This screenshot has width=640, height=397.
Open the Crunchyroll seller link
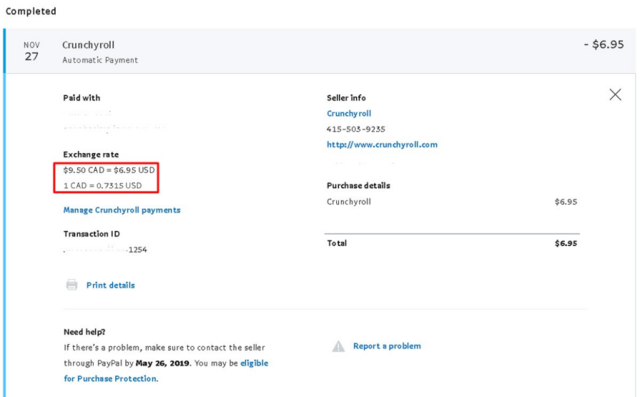349,113
